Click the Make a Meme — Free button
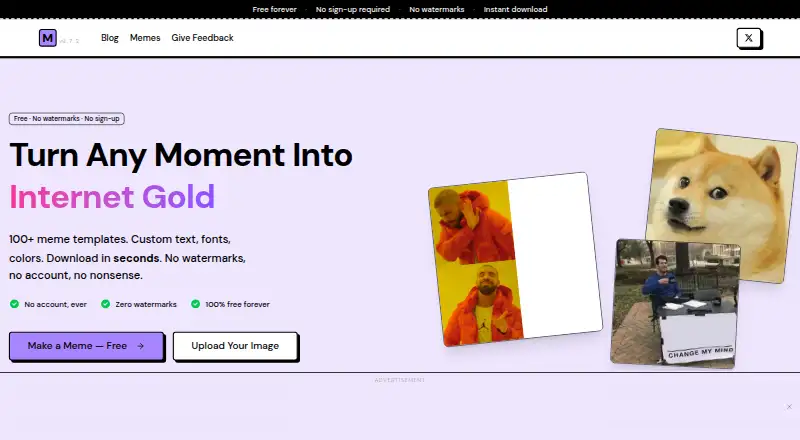This screenshot has width=800, height=440. tap(86, 346)
